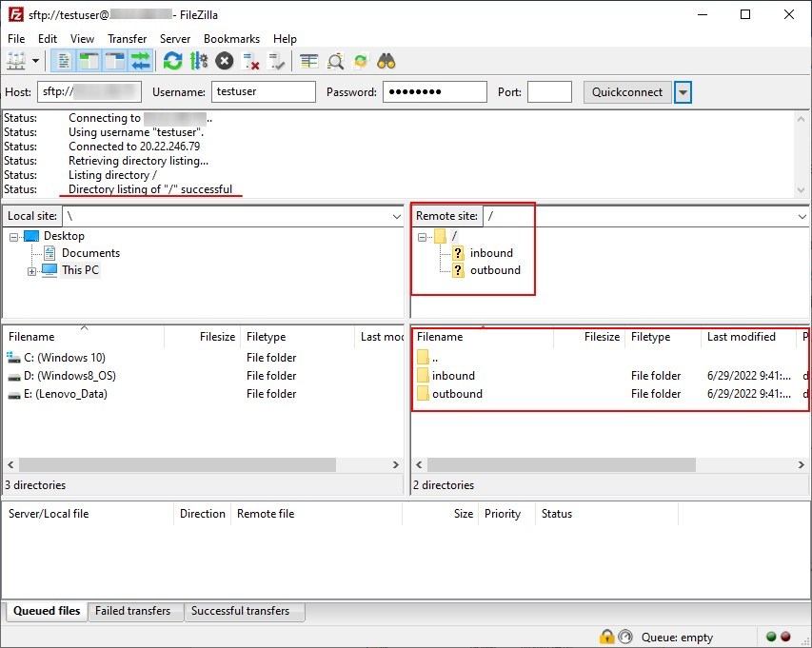Click the Port input field
The width and height of the screenshot is (812, 648).
[x=549, y=91]
